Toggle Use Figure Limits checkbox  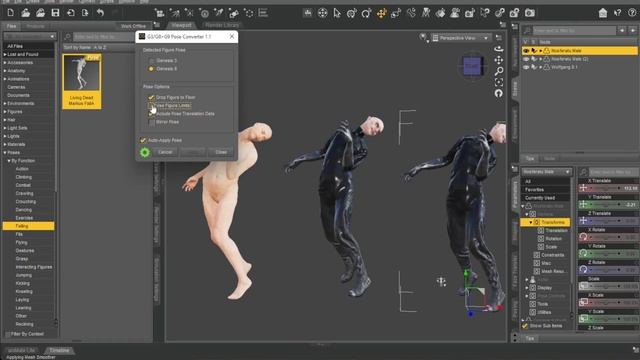151,105
